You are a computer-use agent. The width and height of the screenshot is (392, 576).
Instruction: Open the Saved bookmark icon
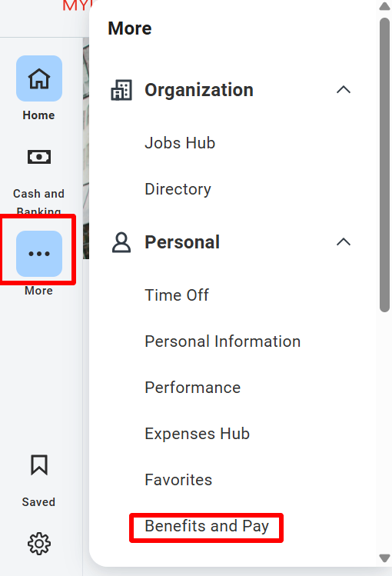39,465
